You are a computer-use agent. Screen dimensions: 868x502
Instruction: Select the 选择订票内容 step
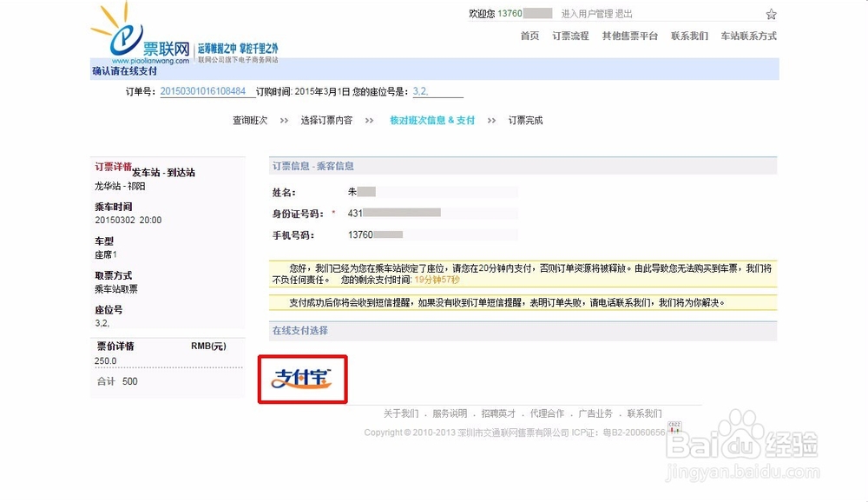326,120
